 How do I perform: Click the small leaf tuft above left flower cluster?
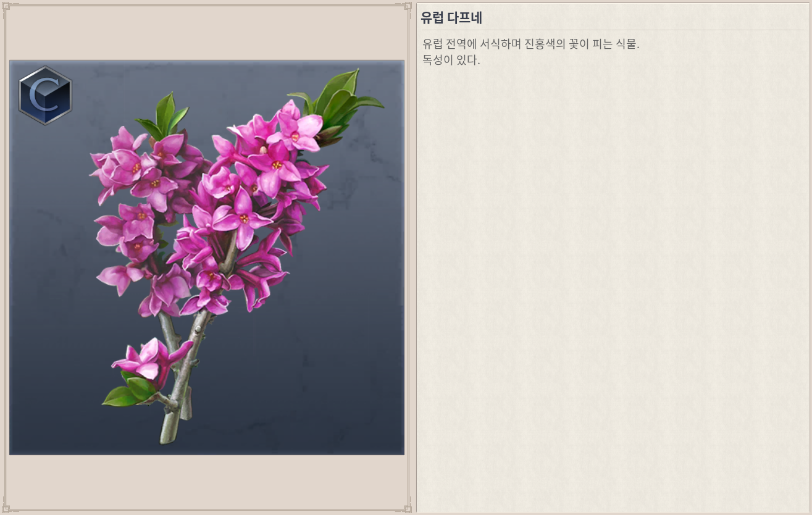pyautogui.click(x=164, y=117)
